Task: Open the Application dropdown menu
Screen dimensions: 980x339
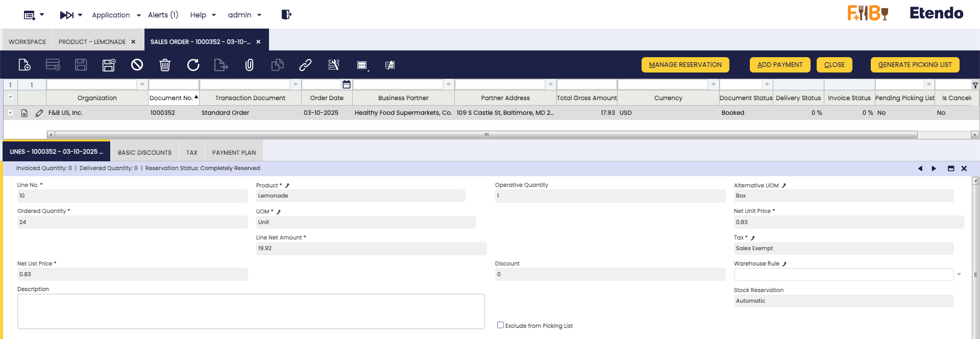Action: click(x=116, y=15)
